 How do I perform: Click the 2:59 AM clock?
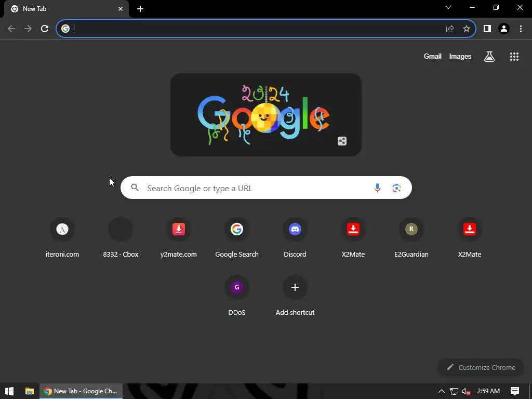[x=488, y=391]
